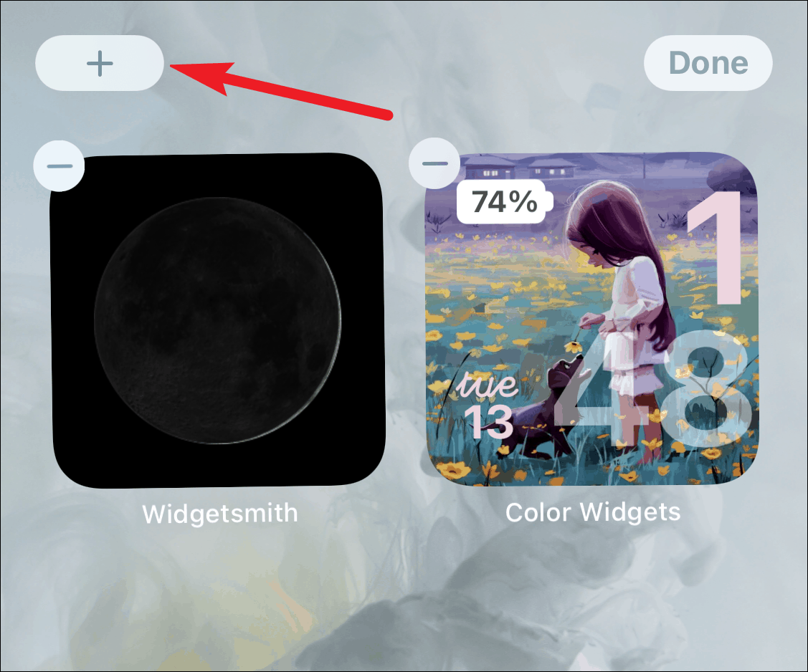Tap the minutes 48 on clock widget
Viewport: 808px width, 672px height.
pos(660,389)
